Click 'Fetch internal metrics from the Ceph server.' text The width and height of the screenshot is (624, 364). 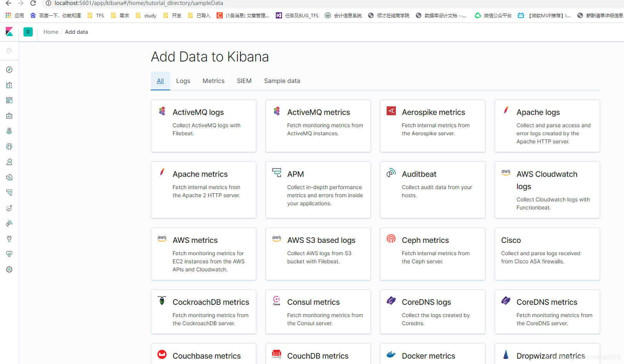(x=435, y=258)
